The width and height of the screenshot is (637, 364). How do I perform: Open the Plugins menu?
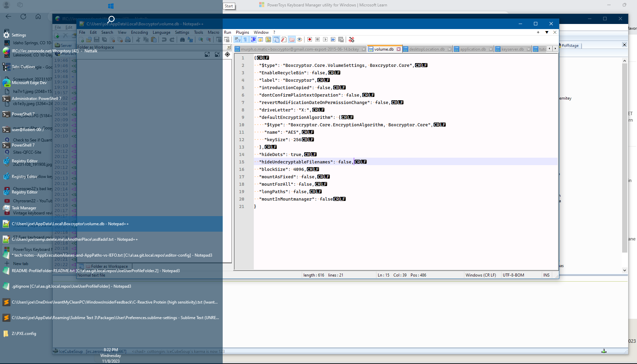(242, 32)
